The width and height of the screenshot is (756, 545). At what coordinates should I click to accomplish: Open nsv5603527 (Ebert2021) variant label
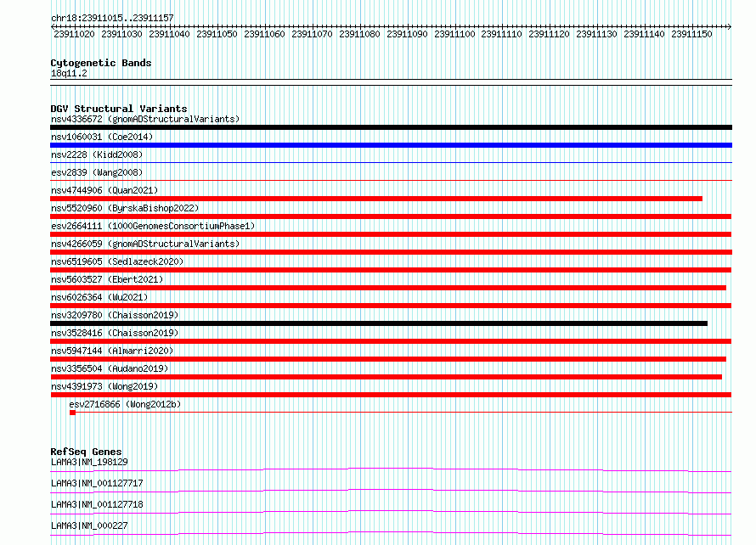click(x=107, y=279)
